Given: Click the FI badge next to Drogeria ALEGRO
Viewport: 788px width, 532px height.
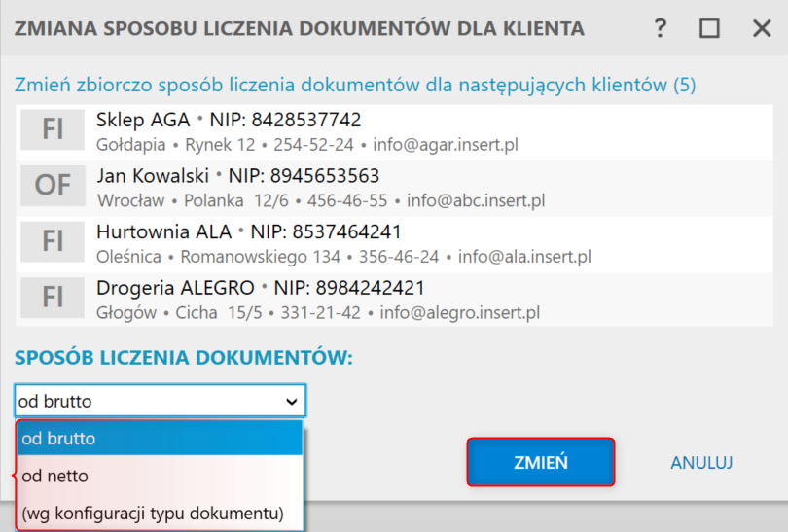Looking at the screenshot, I should pyautogui.click(x=53, y=298).
